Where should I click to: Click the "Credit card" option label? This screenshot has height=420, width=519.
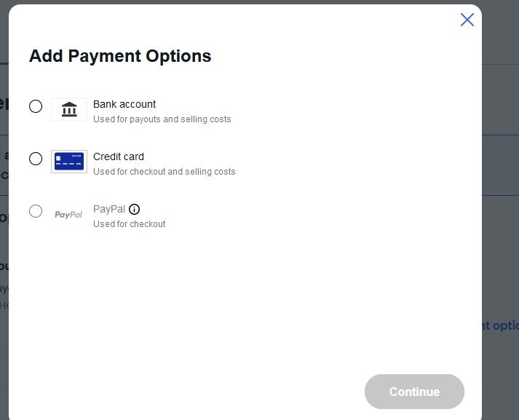pyautogui.click(x=119, y=156)
